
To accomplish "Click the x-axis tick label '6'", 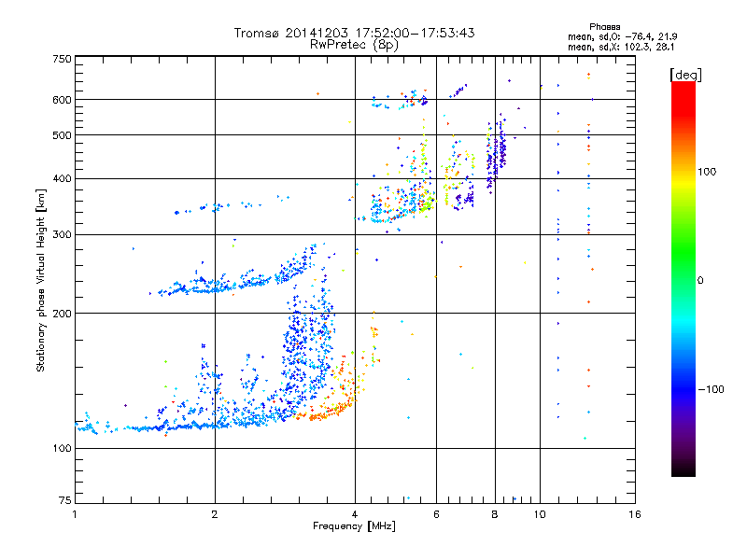I will 436,514.
